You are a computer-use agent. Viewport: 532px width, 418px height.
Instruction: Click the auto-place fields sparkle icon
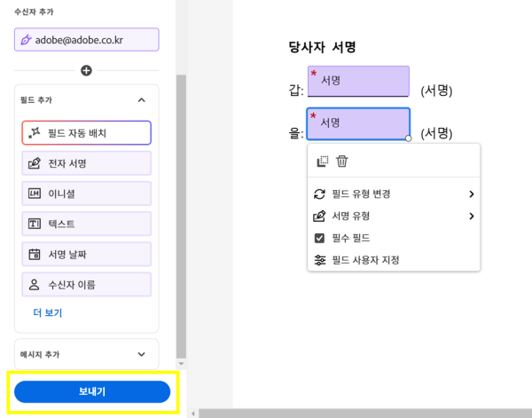(35, 132)
